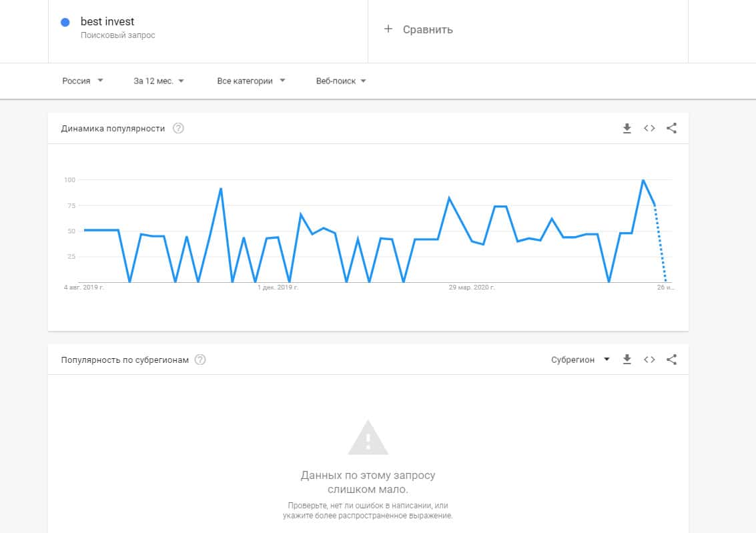The height and width of the screenshot is (533, 756).
Task: Click help icon beside Популярность по субрегионам
Action: pos(200,360)
